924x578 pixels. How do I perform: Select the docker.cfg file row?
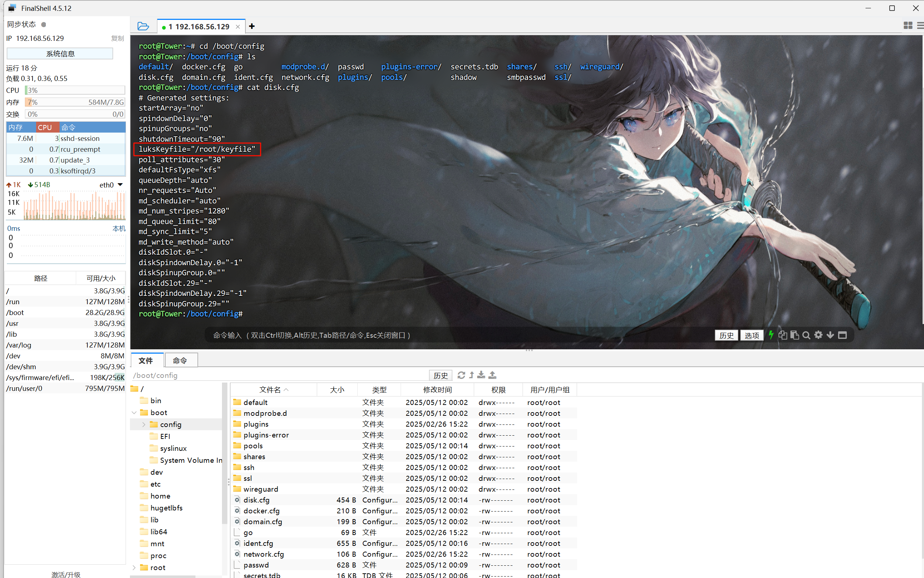click(x=404, y=511)
